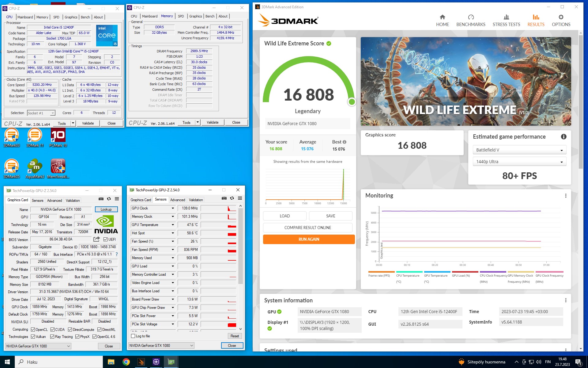Click the Best score info icon
This screenshot has width=588, height=368.
point(345,142)
